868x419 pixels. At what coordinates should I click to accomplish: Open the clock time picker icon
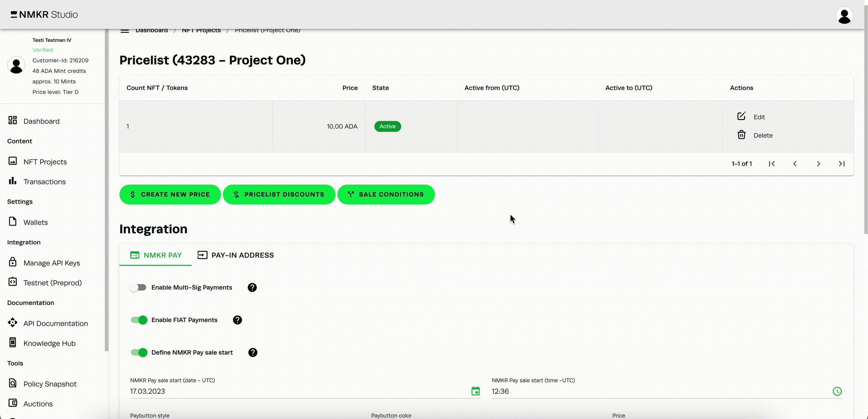837,391
